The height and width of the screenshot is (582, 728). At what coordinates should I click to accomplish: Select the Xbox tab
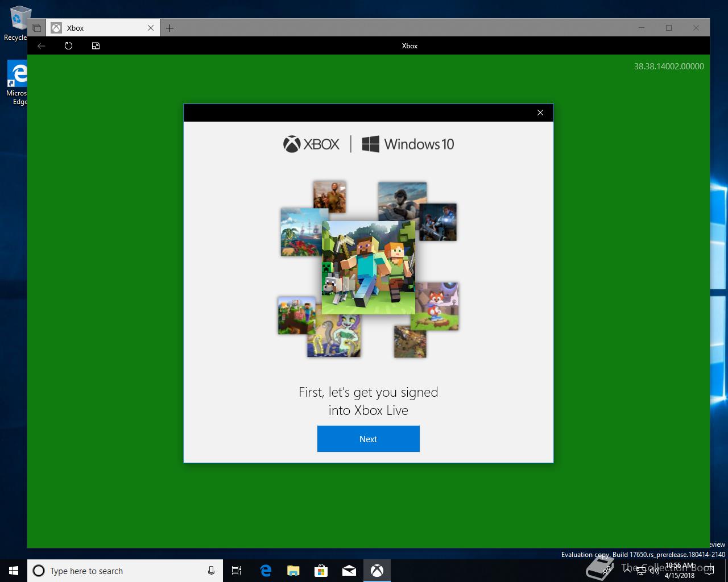tap(102, 28)
